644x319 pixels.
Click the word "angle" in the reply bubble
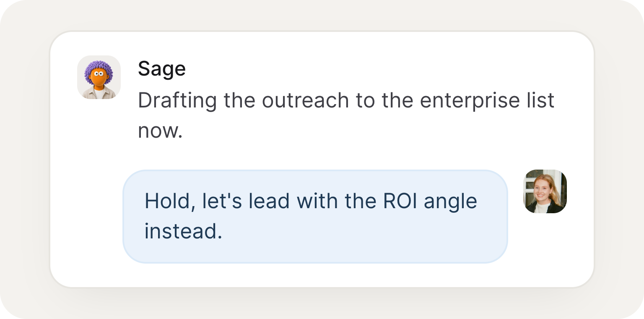(x=451, y=202)
